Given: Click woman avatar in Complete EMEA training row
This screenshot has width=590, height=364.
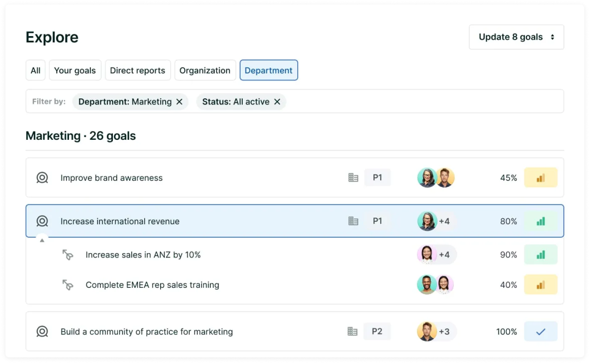Looking at the screenshot, I should coord(445,284).
